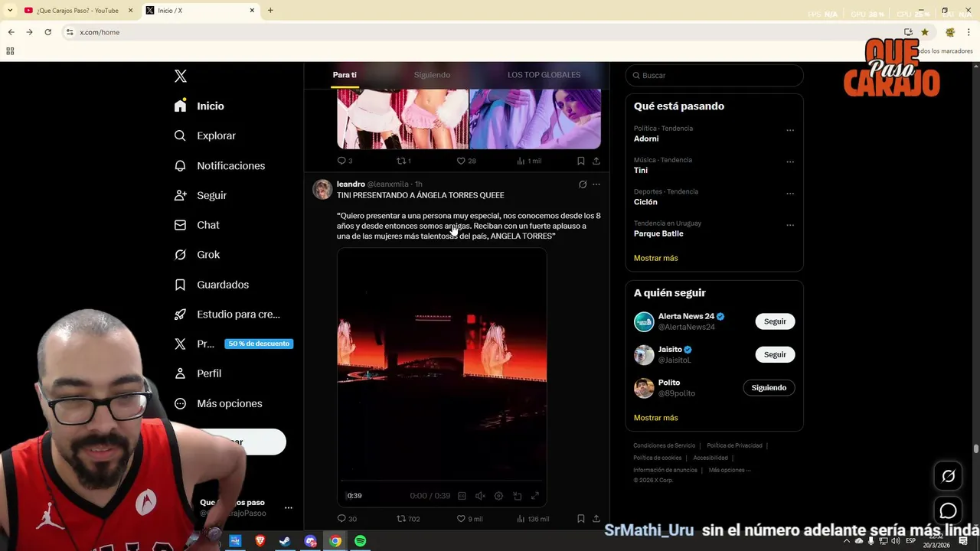Show more accounts under A quién seguir
The width and height of the screenshot is (980, 551).
click(656, 418)
